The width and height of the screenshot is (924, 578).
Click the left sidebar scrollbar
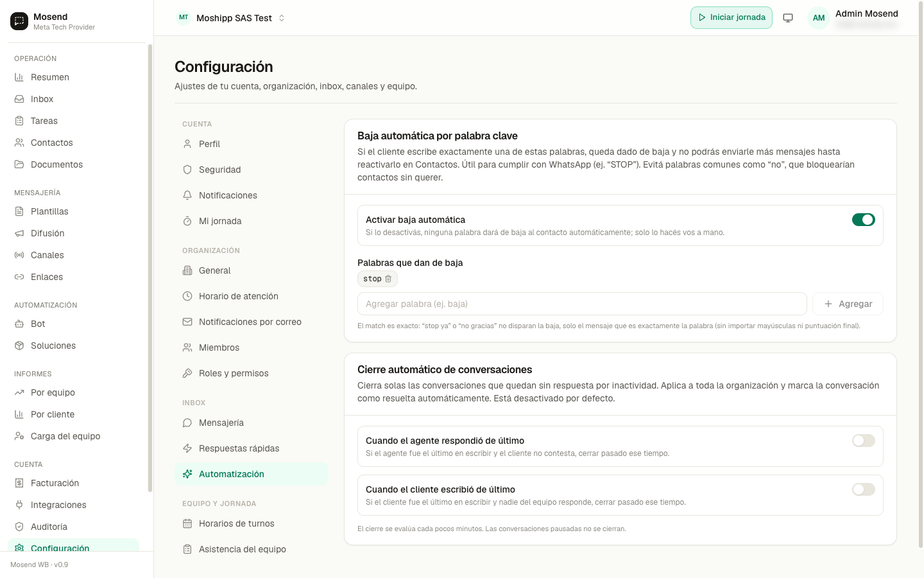pos(150,268)
